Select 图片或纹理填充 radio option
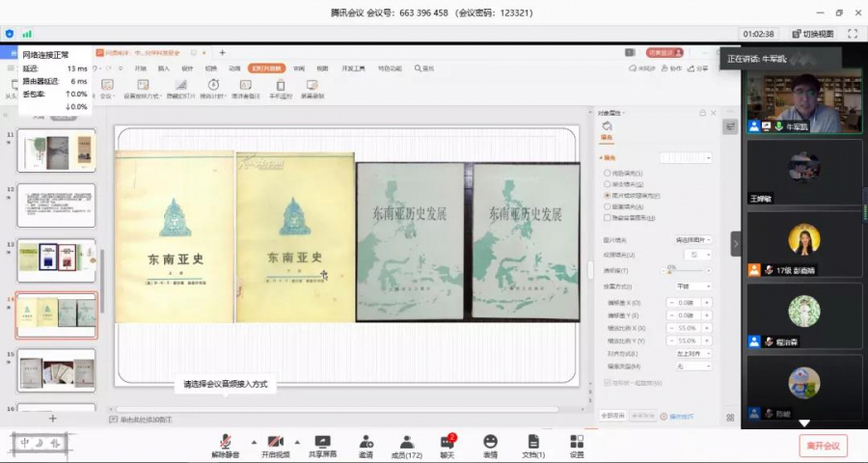Viewport: 868px width, 463px height. (607, 195)
